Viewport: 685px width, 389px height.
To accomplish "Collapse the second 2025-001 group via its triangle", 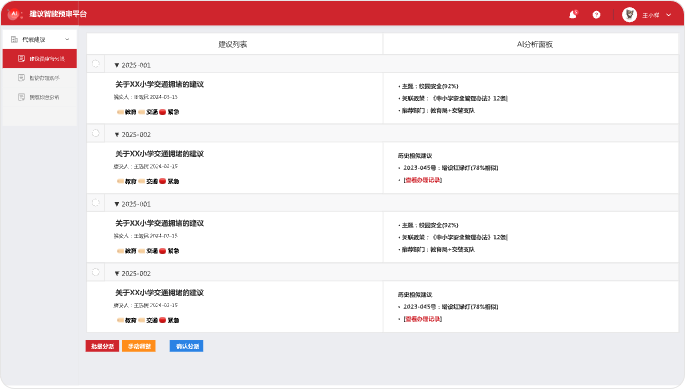I will (117, 204).
